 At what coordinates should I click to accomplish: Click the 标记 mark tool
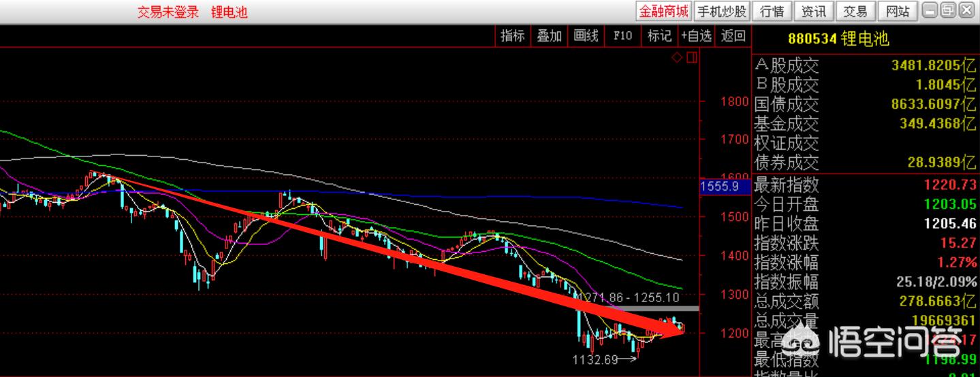659,36
